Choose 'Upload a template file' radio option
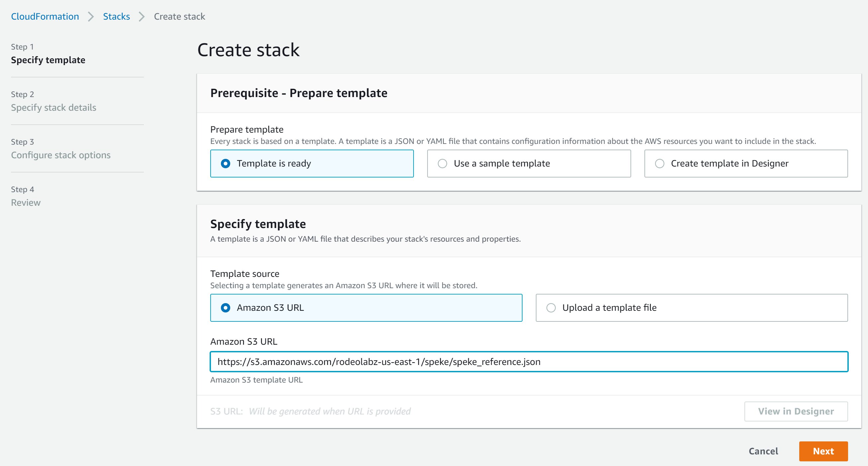The image size is (868, 466). (691, 308)
